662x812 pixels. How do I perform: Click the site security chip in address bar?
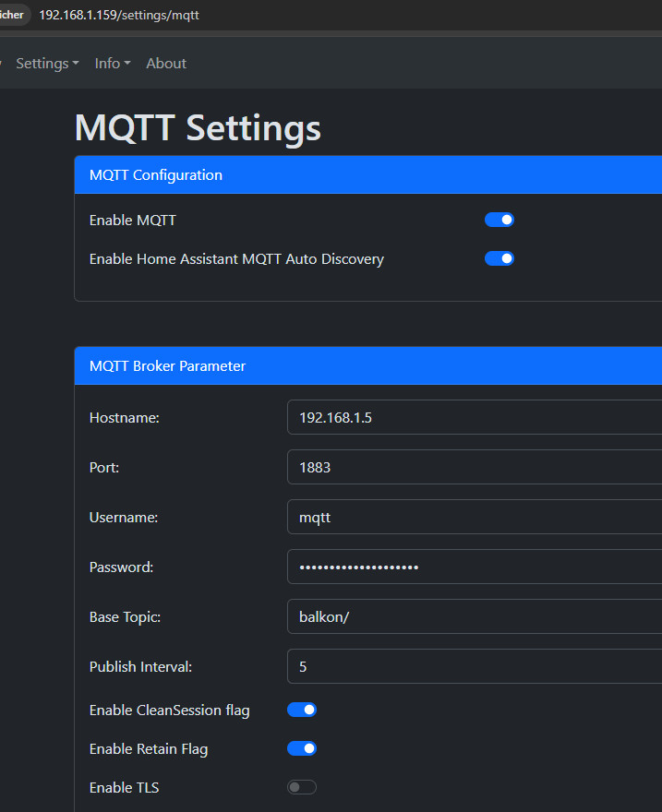[13, 15]
